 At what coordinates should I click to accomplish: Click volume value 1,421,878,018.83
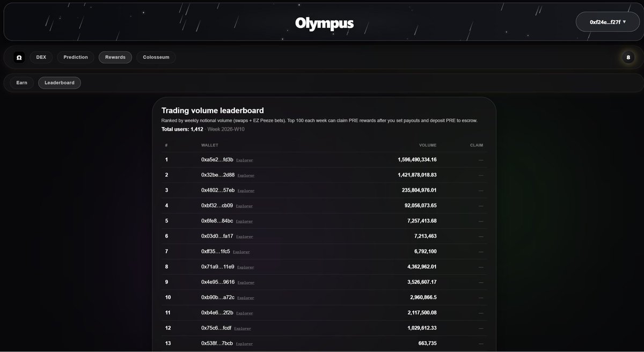417,175
